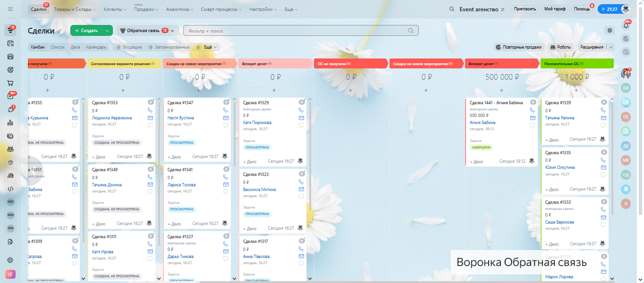Open the Настройки menu

coord(263,9)
